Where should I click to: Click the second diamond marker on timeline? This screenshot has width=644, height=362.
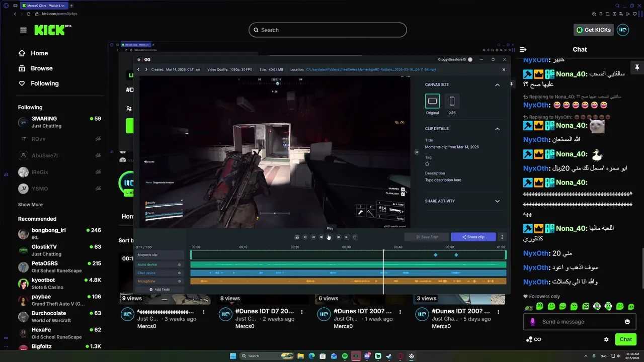coord(456,255)
